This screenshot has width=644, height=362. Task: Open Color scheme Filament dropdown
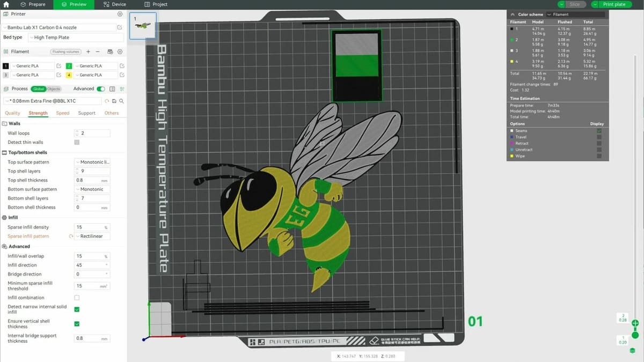[576, 14]
